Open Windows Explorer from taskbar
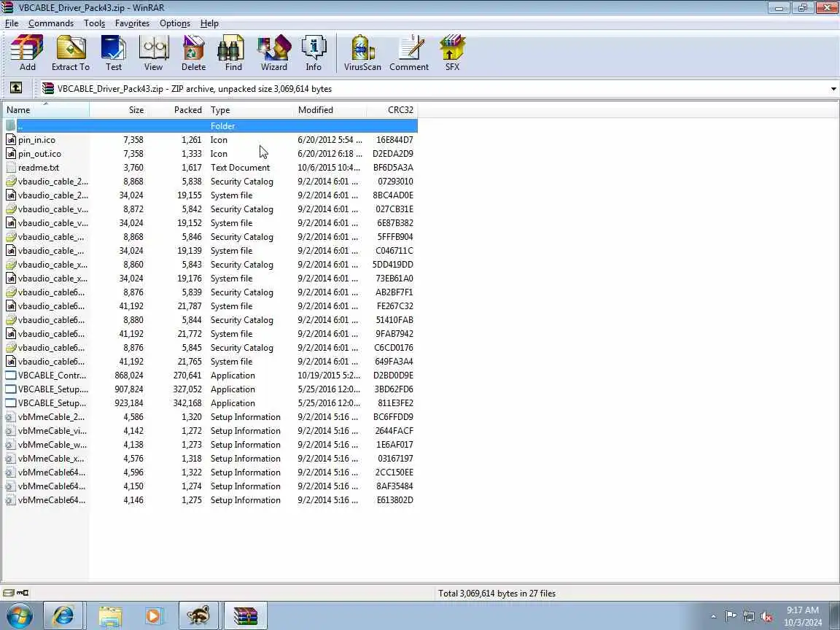Screen dimensions: 840x630 [x=110, y=615]
